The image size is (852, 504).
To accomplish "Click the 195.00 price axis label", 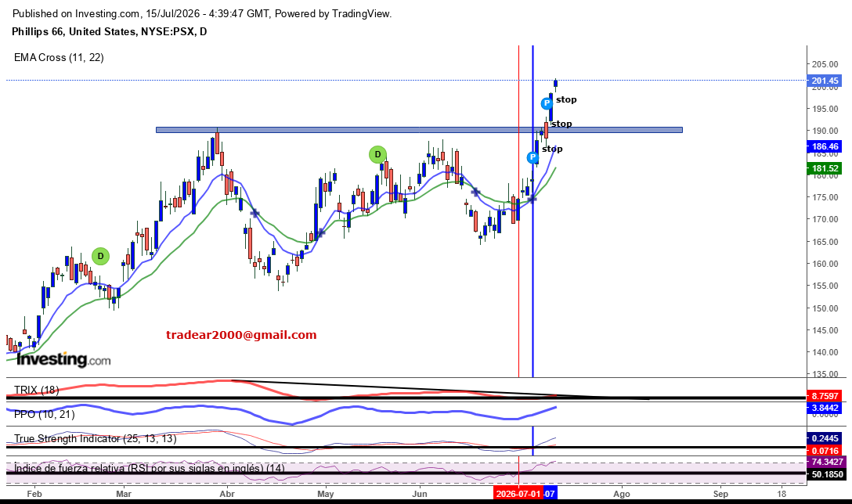I will coord(825,109).
